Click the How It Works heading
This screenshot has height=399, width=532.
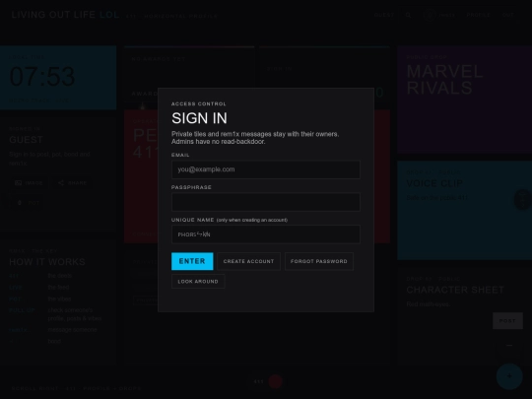(47, 262)
